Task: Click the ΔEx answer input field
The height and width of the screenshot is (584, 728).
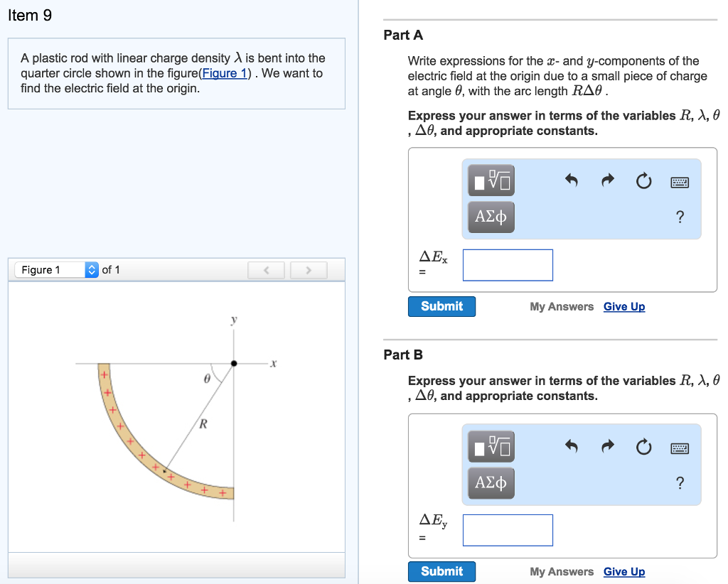Action: pyautogui.click(x=508, y=265)
